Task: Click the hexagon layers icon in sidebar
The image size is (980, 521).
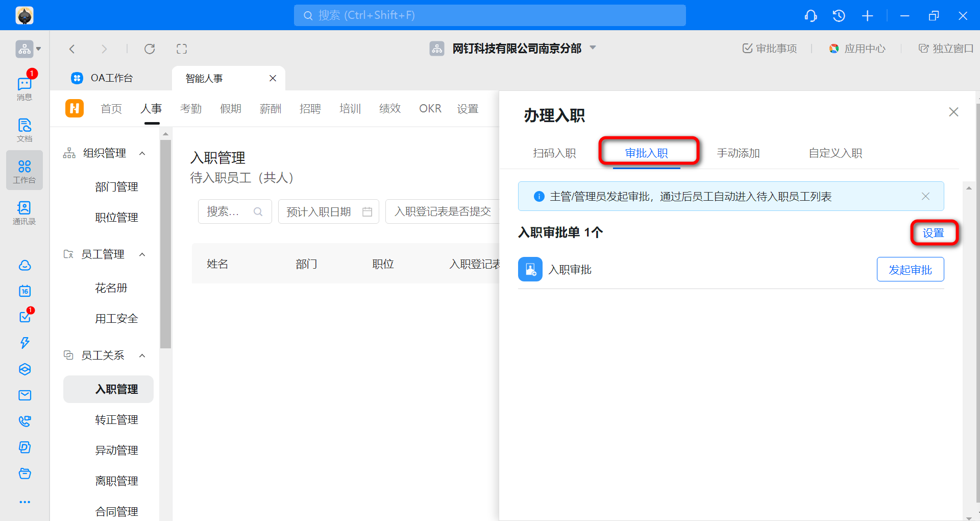Action: click(24, 369)
